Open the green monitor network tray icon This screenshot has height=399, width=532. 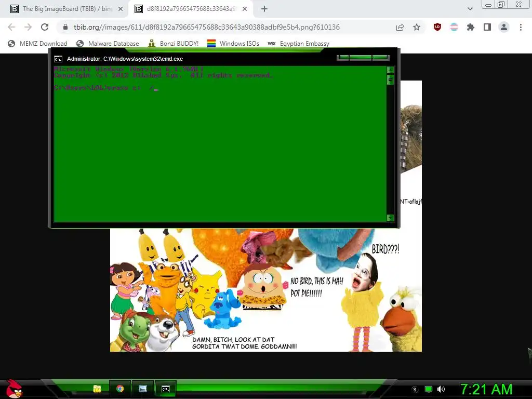[x=429, y=389]
